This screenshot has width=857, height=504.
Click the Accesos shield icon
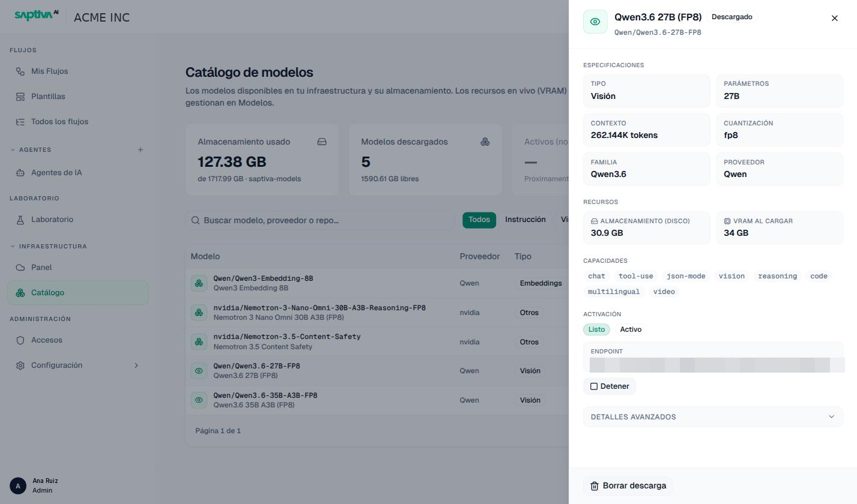coord(20,340)
